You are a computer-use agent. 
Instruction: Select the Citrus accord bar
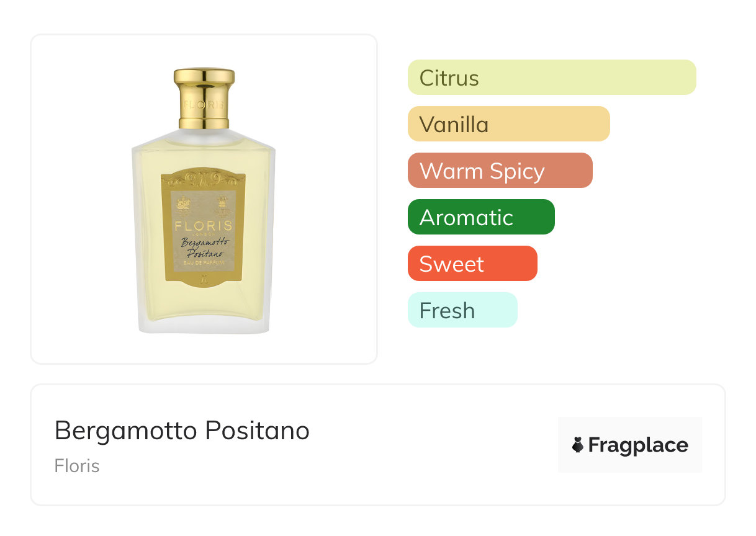(551, 78)
